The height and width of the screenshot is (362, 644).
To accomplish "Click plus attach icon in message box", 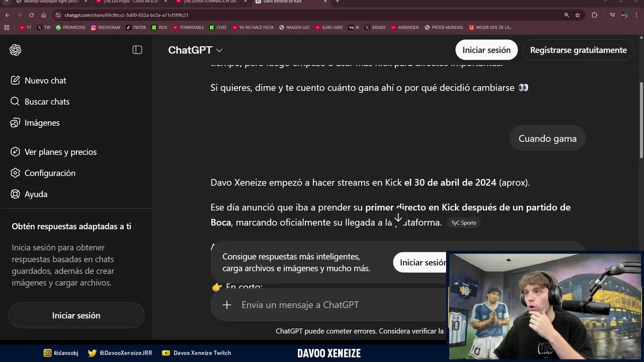I will pos(227,305).
